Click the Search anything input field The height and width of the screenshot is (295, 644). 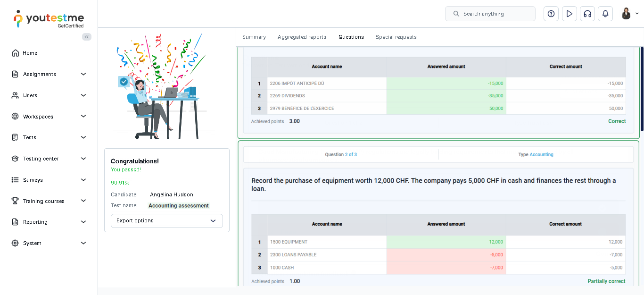pyautogui.click(x=490, y=14)
